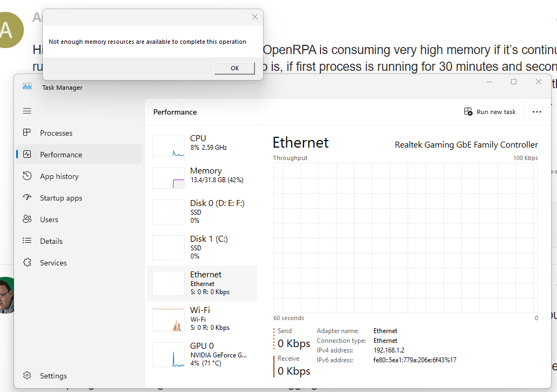Click OK in the memory error dialog
557x392 pixels.
(x=234, y=68)
